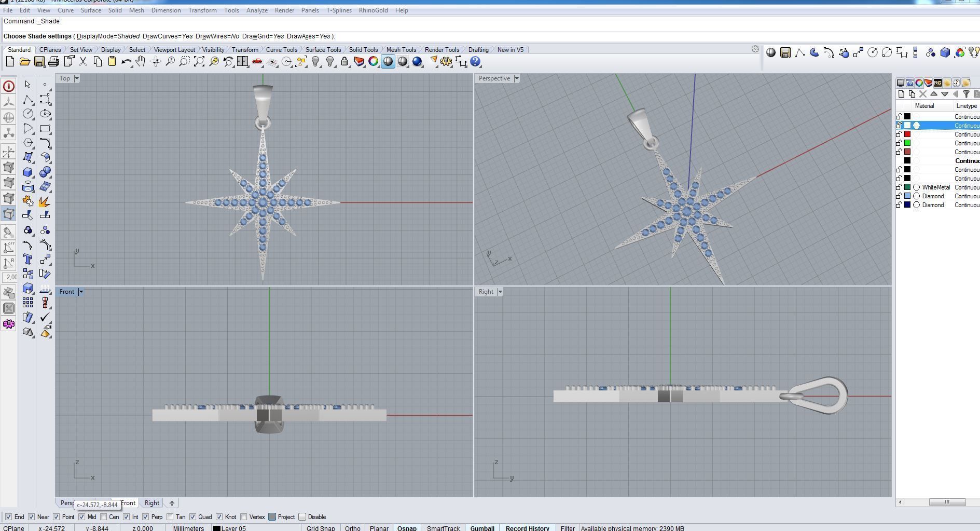Select the pointer selection tool
Image resolution: width=980 pixels, height=531 pixels.
[x=27, y=85]
